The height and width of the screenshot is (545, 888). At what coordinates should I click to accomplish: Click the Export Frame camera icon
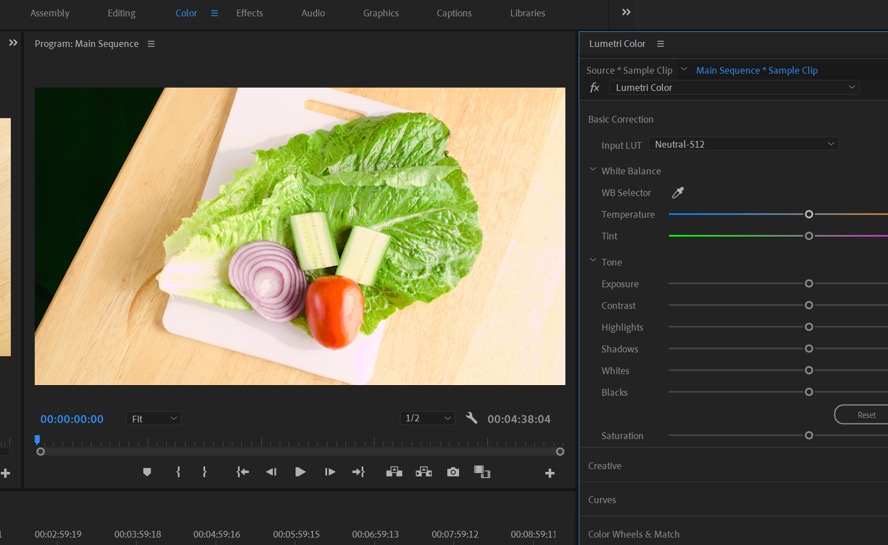[453, 472]
